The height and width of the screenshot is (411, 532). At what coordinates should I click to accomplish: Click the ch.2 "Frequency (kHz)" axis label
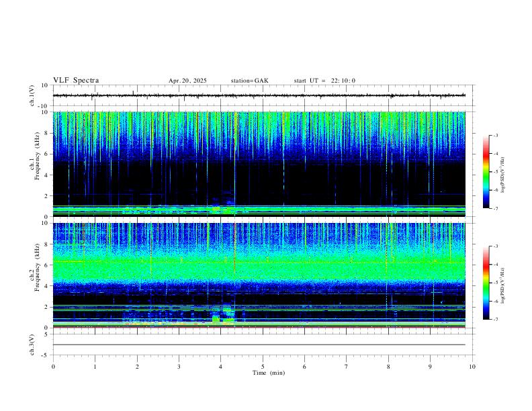coord(38,267)
